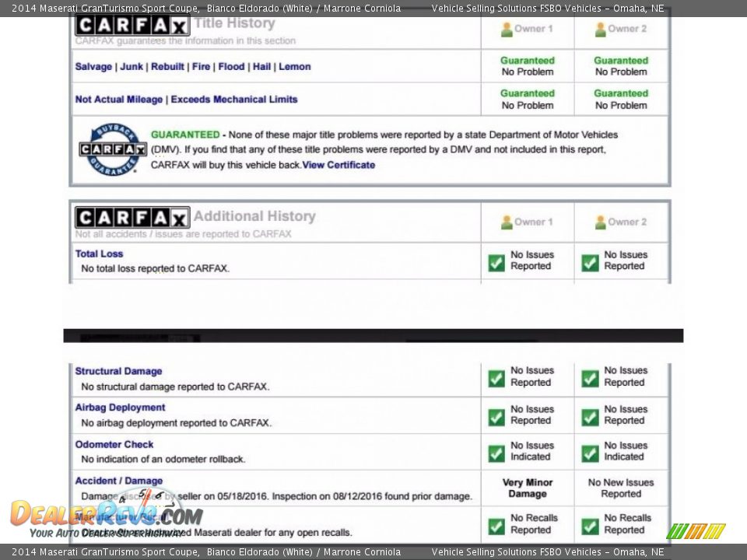Click the Airbag Deployment green checkmark for Owner 1
747x560 pixels.
[x=496, y=417]
